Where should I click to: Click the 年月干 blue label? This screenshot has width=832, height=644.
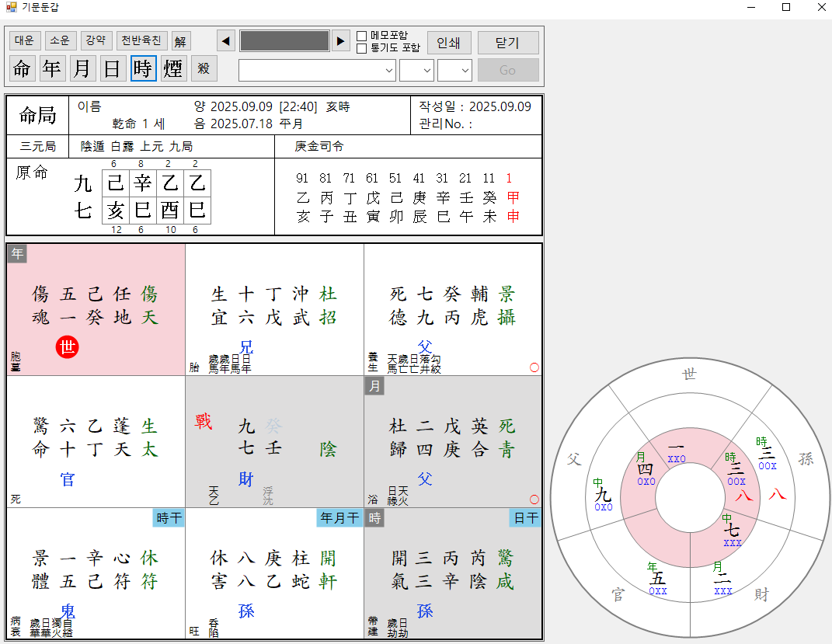339,517
